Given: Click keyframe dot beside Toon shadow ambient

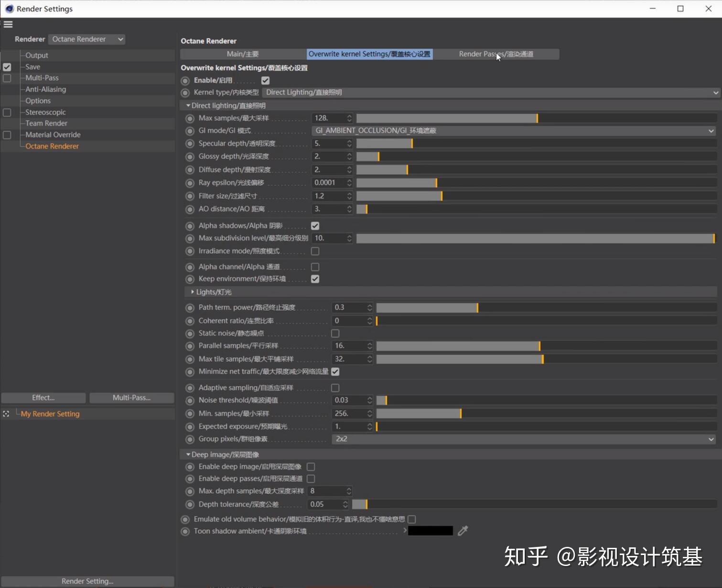Looking at the screenshot, I should 185,532.
